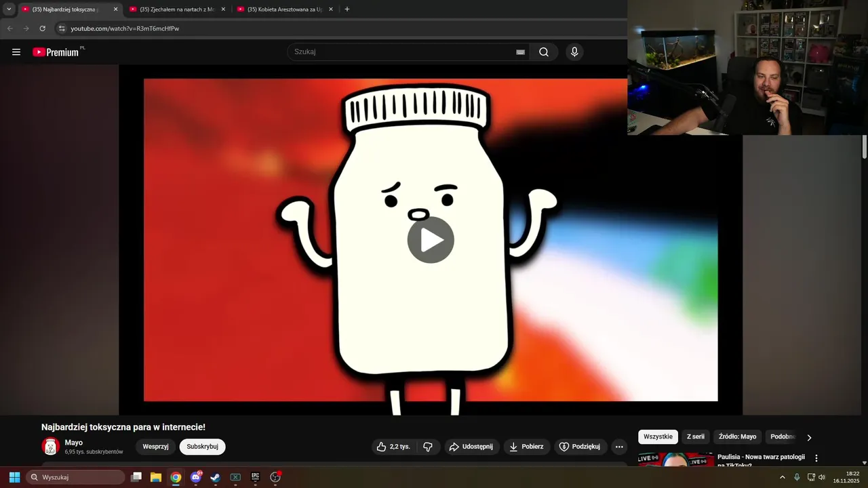Open the tab search dropdown arrow
The height and width of the screenshot is (488, 868).
tap(9, 9)
